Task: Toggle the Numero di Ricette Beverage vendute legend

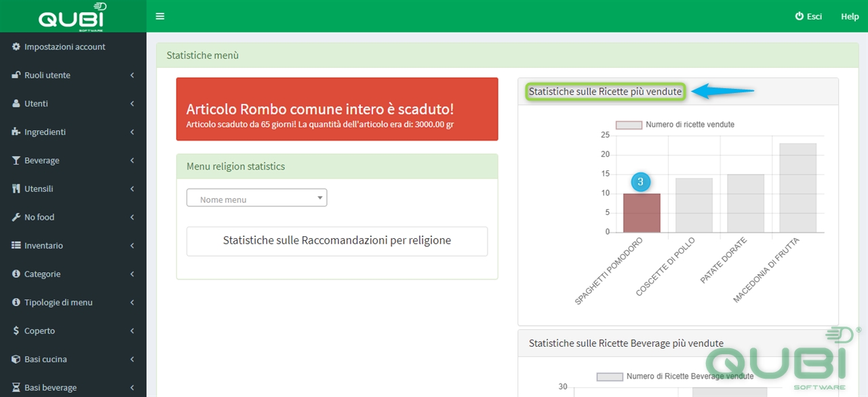Action: click(x=675, y=377)
